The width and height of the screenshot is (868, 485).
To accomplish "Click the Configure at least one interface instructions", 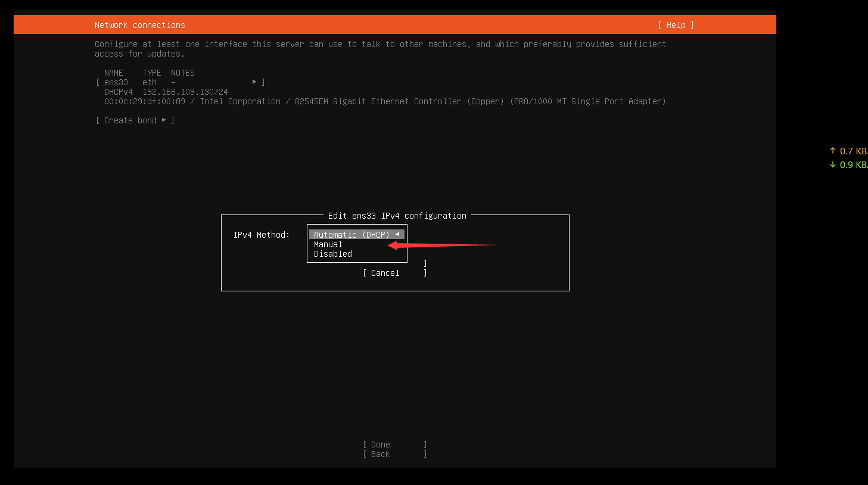I will [x=381, y=49].
